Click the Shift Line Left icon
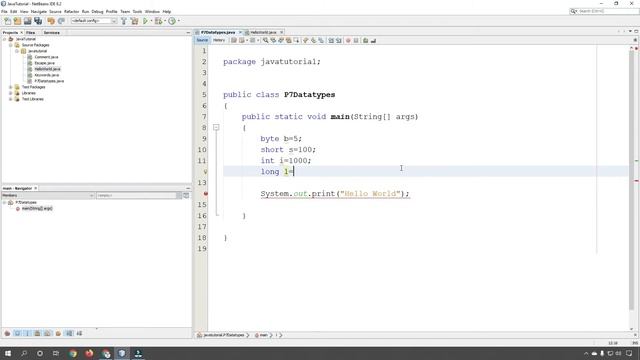 (x=331, y=40)
